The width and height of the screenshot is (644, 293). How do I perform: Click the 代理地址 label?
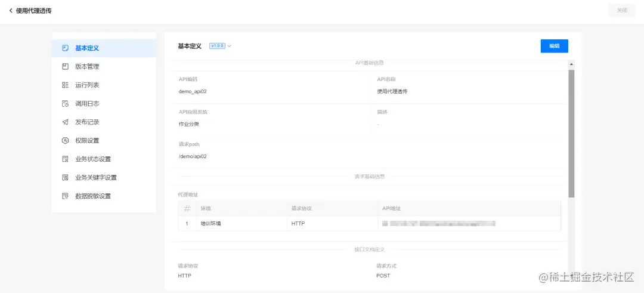[188, 195]
